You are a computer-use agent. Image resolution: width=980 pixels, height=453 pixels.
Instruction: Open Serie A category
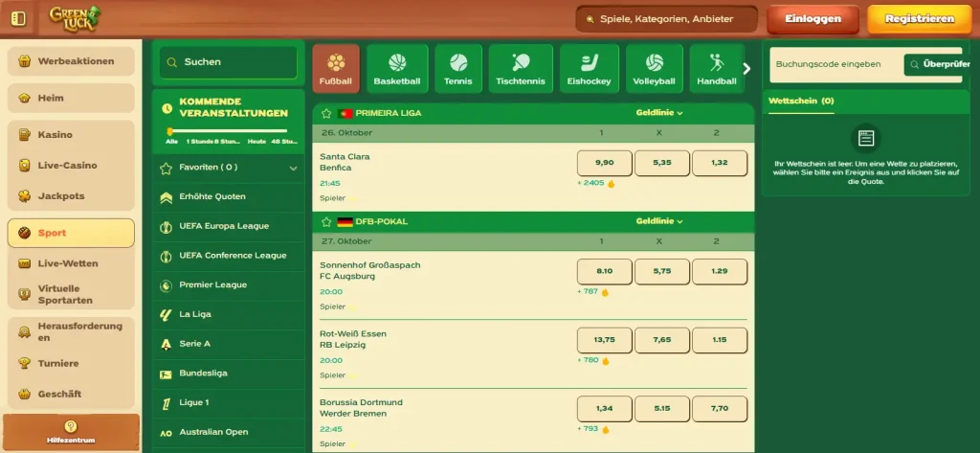point(228,344)
